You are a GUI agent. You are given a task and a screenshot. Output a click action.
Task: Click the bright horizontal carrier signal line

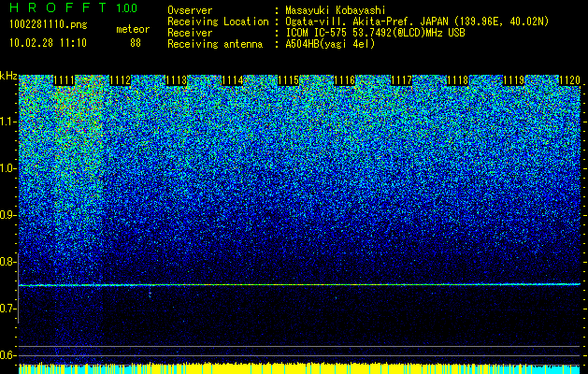(299, 285)
